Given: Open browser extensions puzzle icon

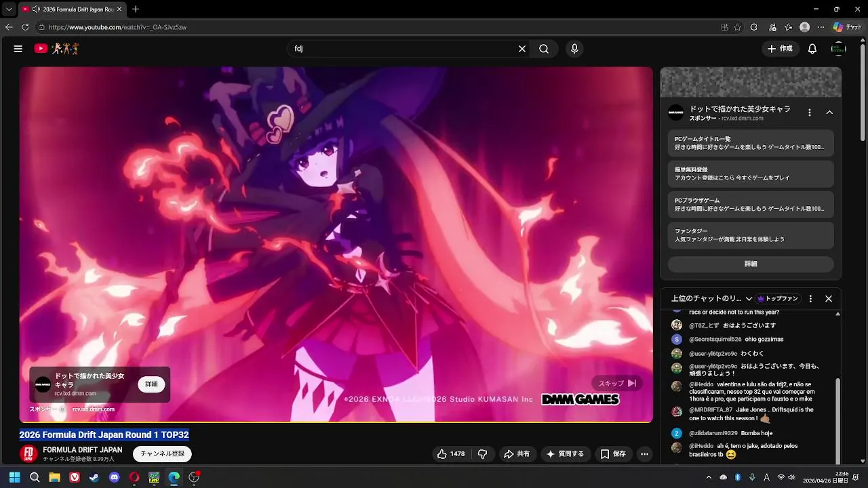Looking at the screenshot, I should tap(754, 27).
